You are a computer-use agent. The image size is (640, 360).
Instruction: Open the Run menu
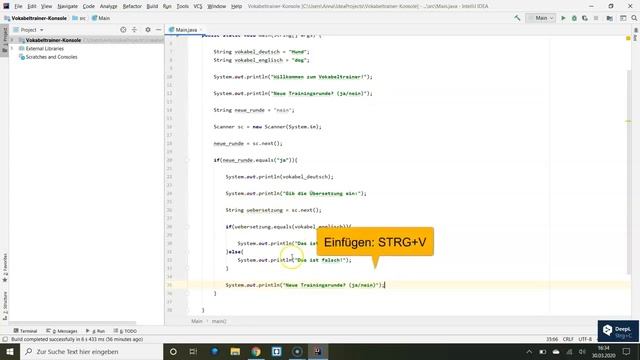(167, 6)
